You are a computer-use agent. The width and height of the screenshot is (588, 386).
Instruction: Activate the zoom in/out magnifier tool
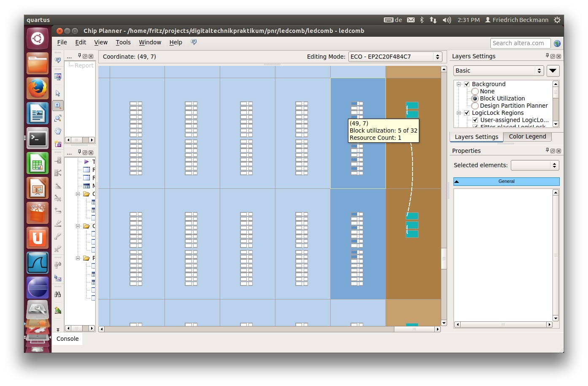[58, 106]
